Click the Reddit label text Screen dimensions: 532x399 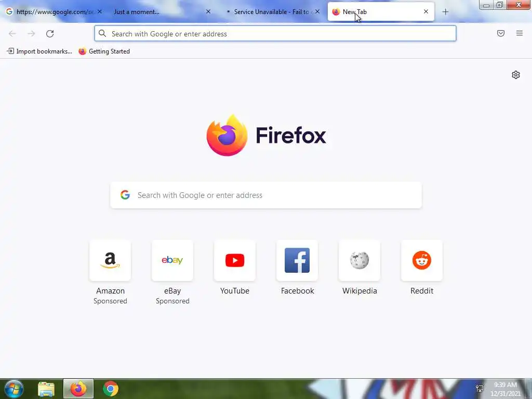point(422,291)
